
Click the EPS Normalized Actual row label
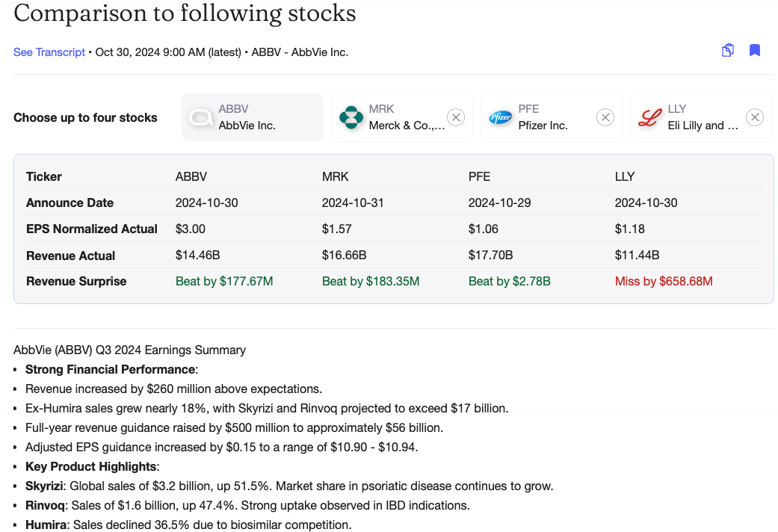[x=92, y=229]
